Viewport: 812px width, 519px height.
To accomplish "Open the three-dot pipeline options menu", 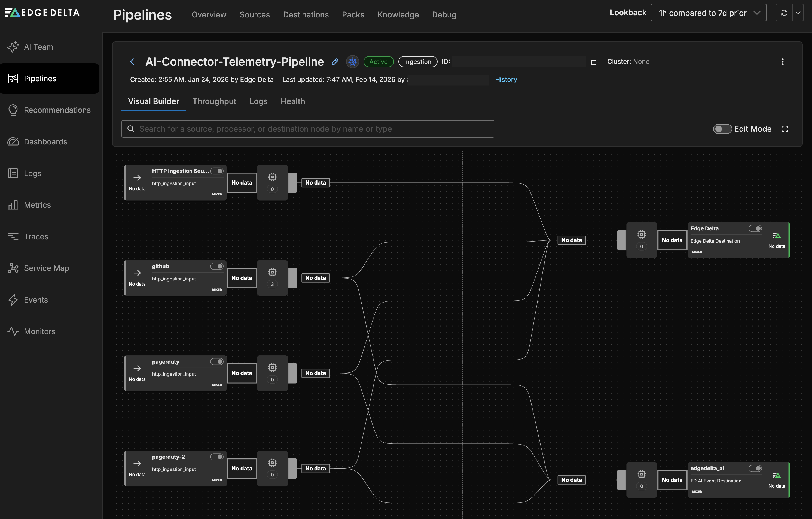I will 782,61.
